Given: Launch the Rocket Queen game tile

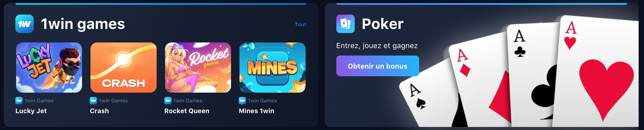Looking at the screenshot, I should [x=198, y=68].
